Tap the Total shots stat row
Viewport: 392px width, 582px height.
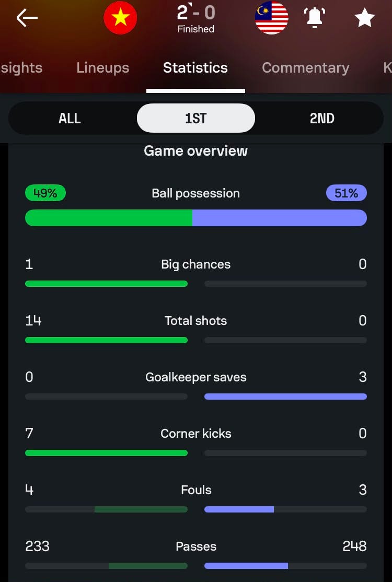point(196,329)
